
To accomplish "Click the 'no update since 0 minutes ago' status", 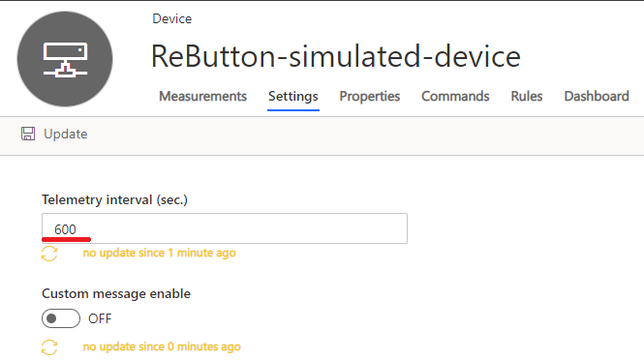I will point(162,347).
